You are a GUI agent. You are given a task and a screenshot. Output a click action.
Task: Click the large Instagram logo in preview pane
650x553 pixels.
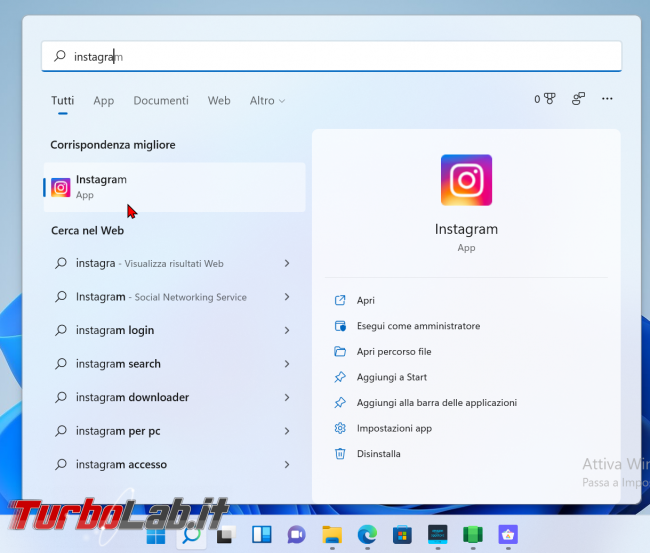466,180
